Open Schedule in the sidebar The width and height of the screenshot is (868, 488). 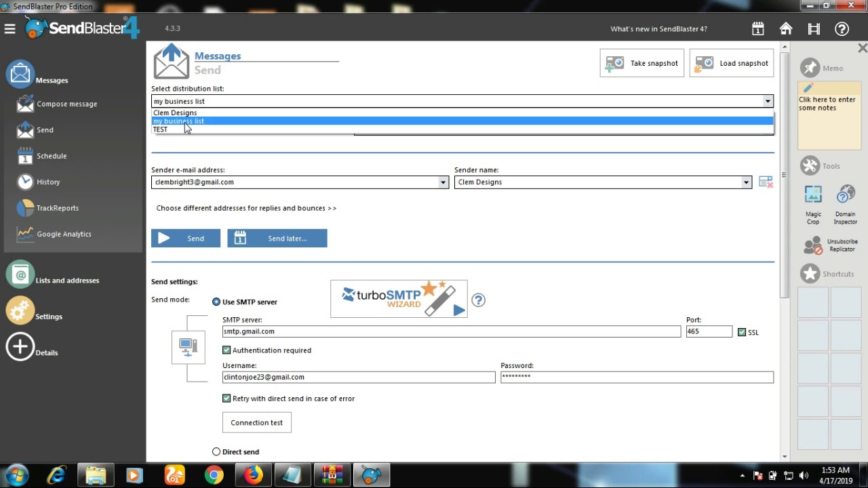[x=43, y=156]
